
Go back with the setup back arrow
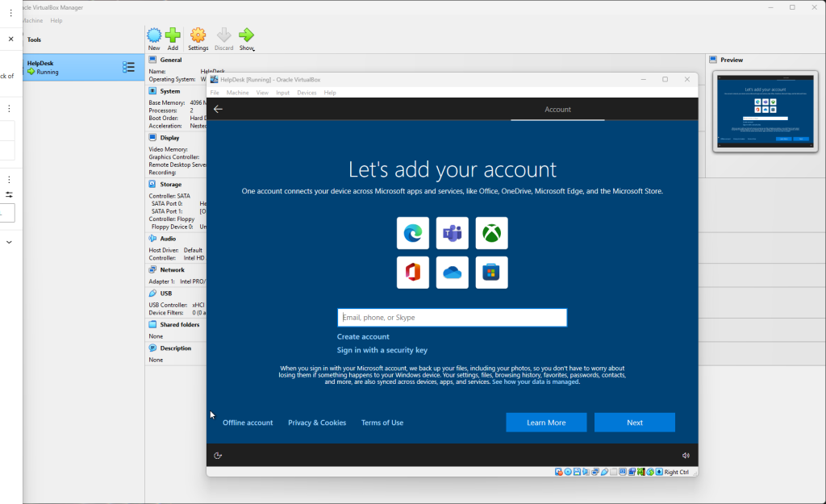pyautogui.click(x=218, y=109)
